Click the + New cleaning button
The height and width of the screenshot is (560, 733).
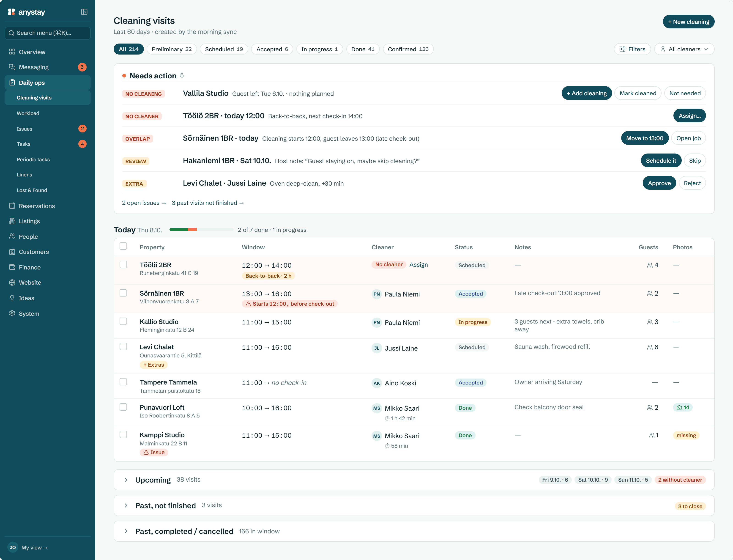point(688,22)
